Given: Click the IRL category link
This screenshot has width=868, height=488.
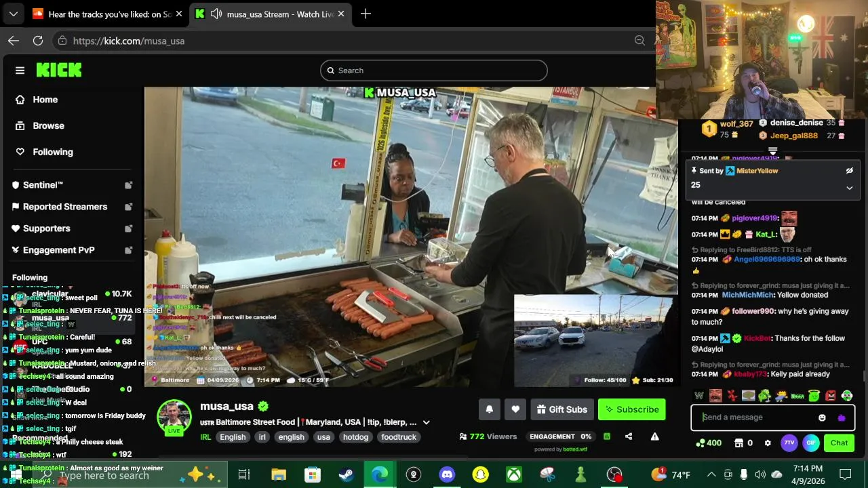Looking at the screenshot, I should [205, 437].
